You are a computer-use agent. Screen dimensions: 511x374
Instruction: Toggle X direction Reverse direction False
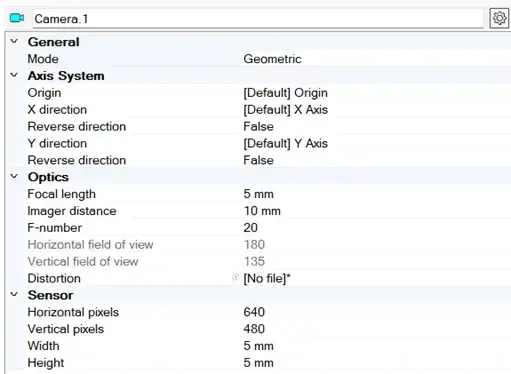point(258,127)
